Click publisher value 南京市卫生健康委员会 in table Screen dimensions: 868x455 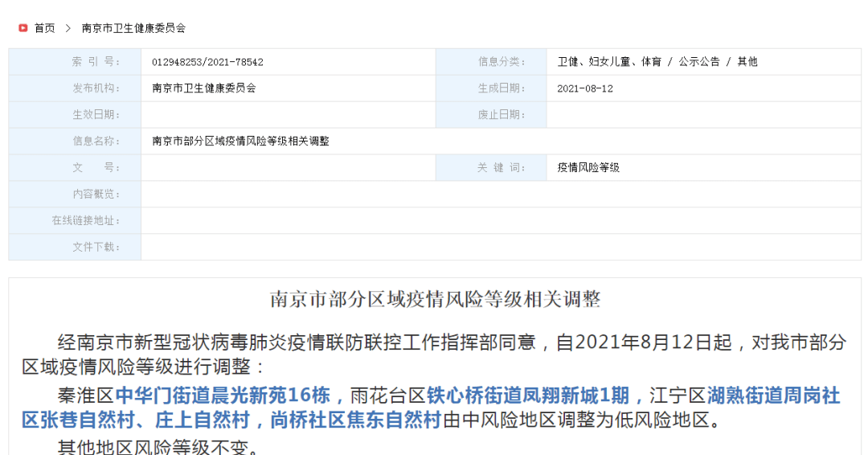pos(204,88)
